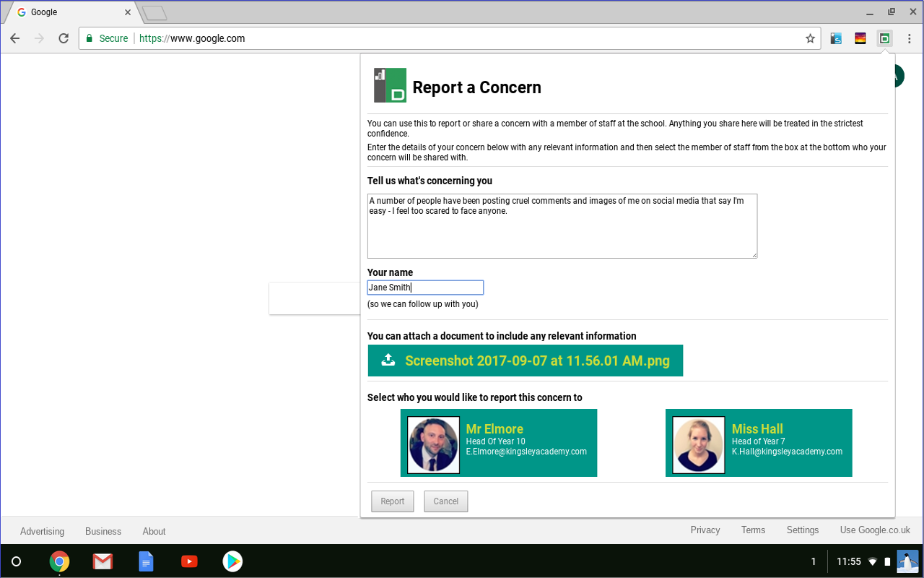924x578 pixels.
Task: Click in the concern details textarea
Action: (x=562, y=226)
